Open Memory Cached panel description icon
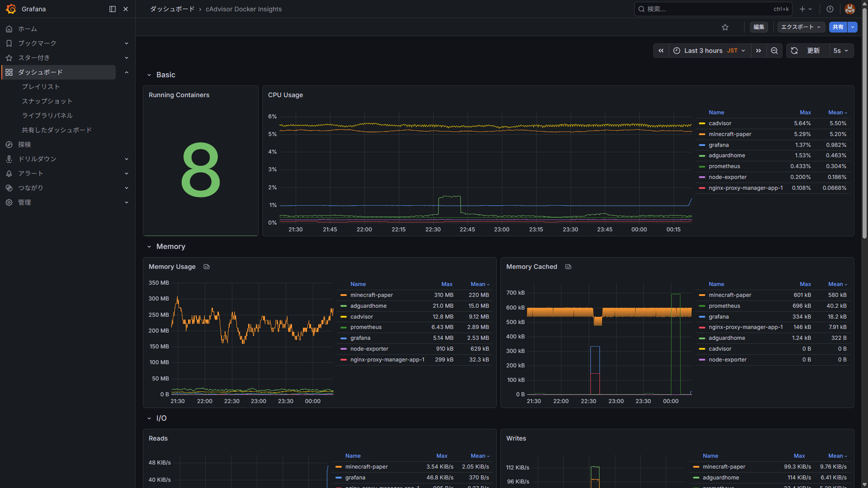 [568, 267]
